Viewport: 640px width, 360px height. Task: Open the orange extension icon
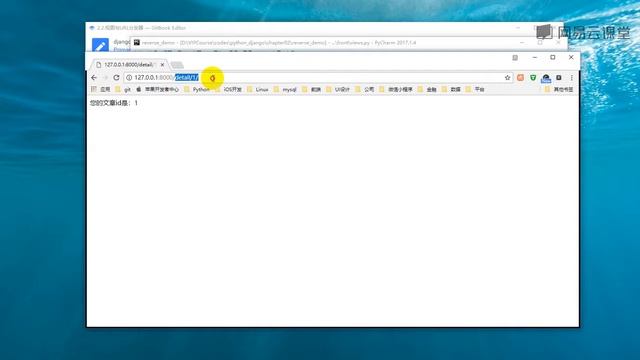click(x=520, y=78)
